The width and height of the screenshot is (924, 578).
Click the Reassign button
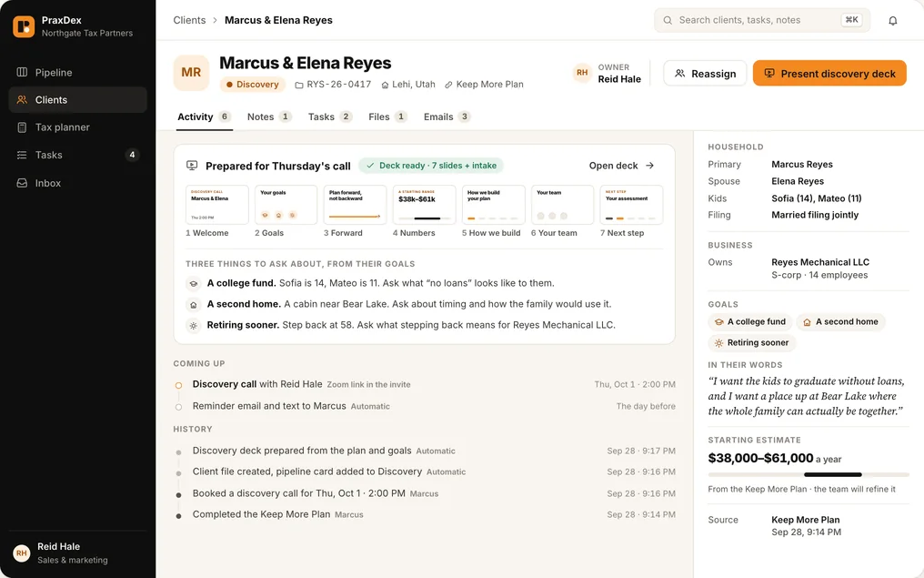[705, 73]
